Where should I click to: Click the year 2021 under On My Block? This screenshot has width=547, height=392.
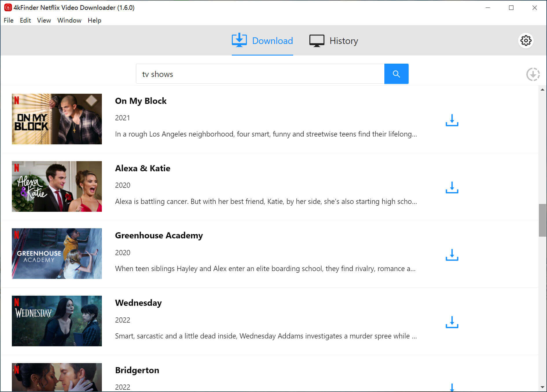(122, 118)
